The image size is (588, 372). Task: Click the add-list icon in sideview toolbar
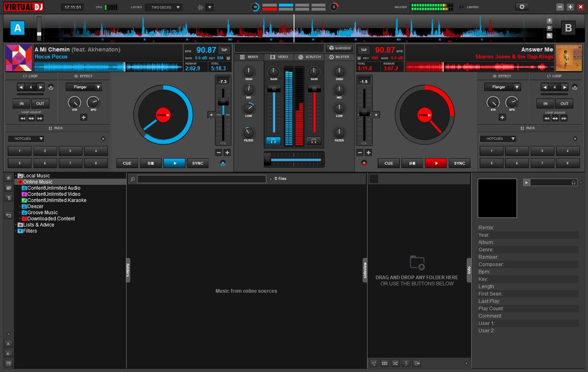tap(417, 363)
